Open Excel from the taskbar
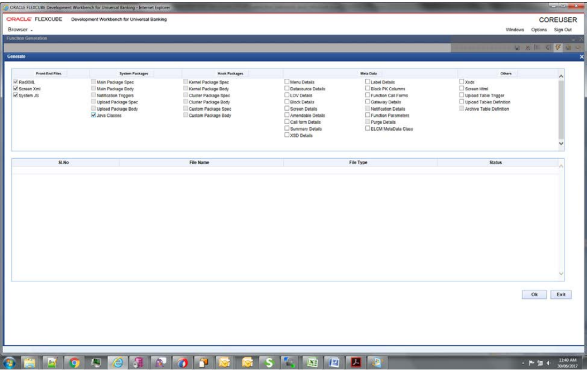 click(312, 363)
